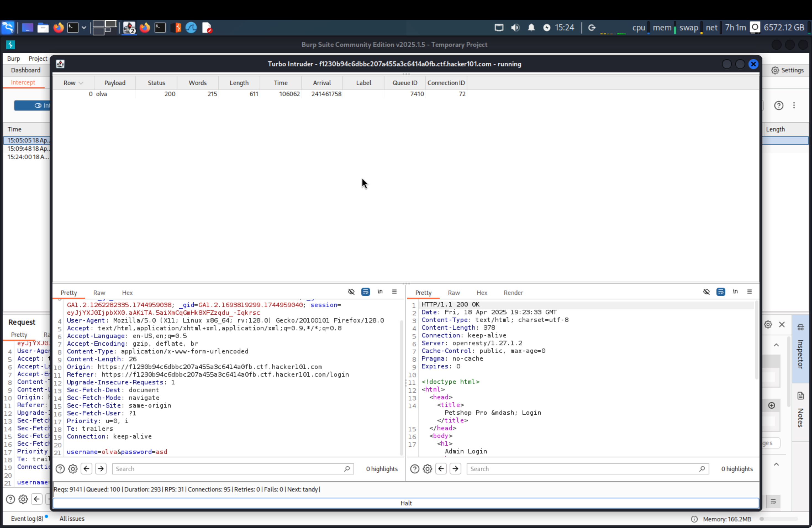Hide non-printable characters in request pane
This screenshot has height=528, width=812.
pos(351,292)
